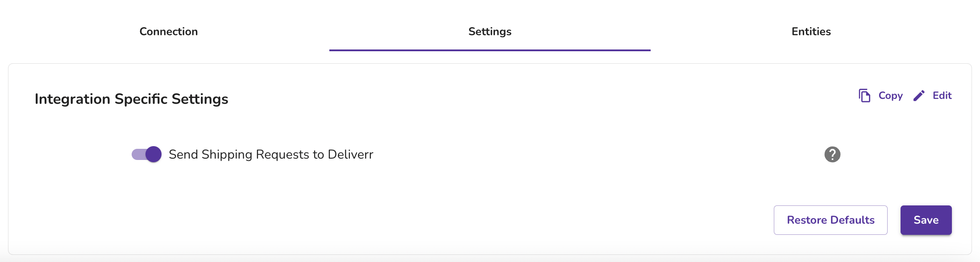Image resolution: width=980 pixels, height=262 pixels.
Task: Click the word Deliverr in toggle label
Action: 350,155
